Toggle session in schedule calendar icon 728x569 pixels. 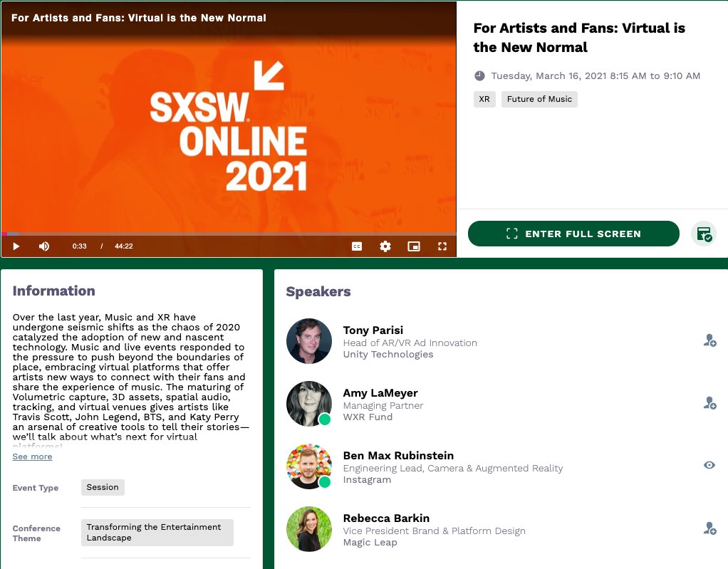[704, 234]
